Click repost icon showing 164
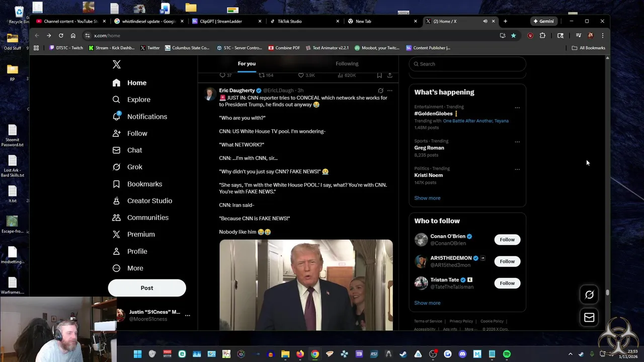 pyautogui.click(x=266, y=75)
